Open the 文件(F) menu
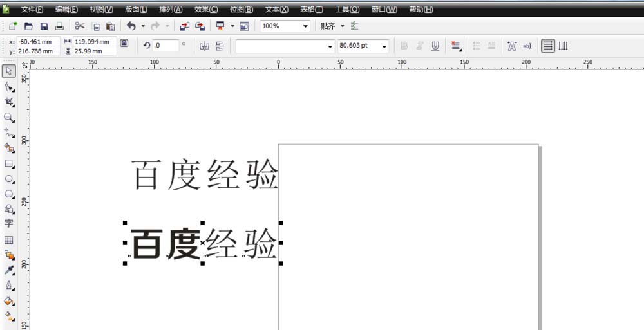The width and height of the screenshot is (644, 330). [32, 9]
